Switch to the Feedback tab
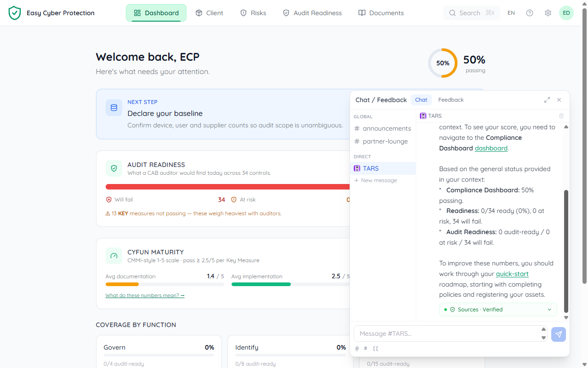Viewport: 588px width, 368px height. (451, 100)
